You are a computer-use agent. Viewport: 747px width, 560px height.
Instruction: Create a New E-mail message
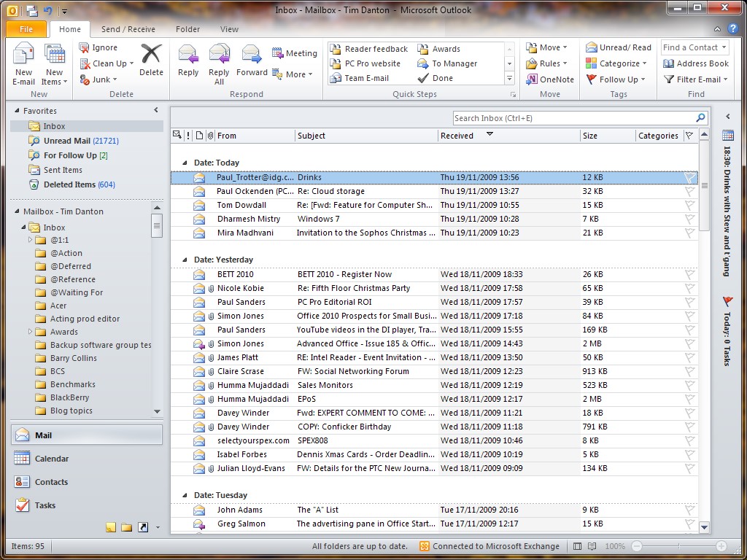click(x=24, y=64)
